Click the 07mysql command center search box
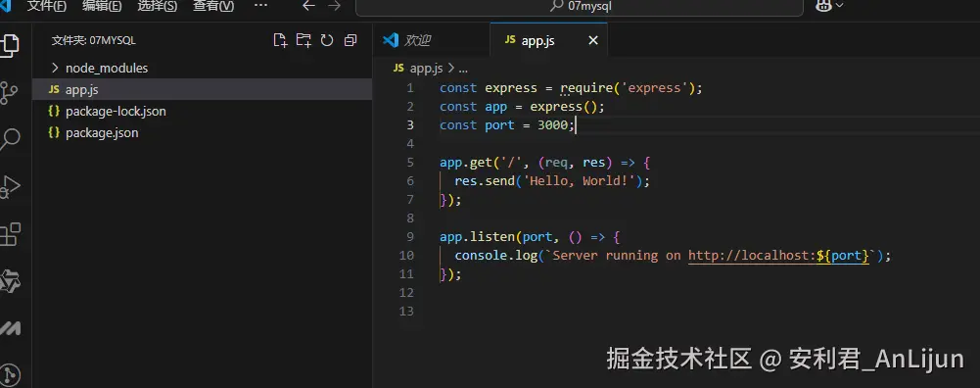The image size is (980, 388). [580, 6]
